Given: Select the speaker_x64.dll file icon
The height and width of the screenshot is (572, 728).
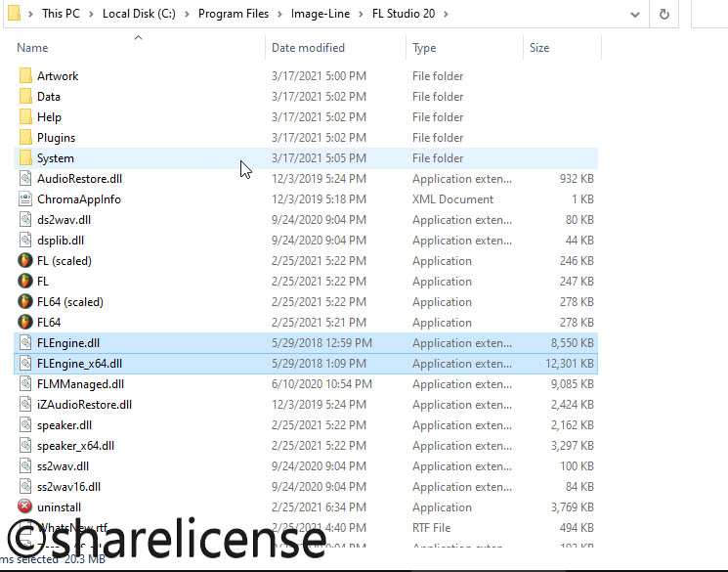Looking at the screenshot, I should tap(25, 445).
